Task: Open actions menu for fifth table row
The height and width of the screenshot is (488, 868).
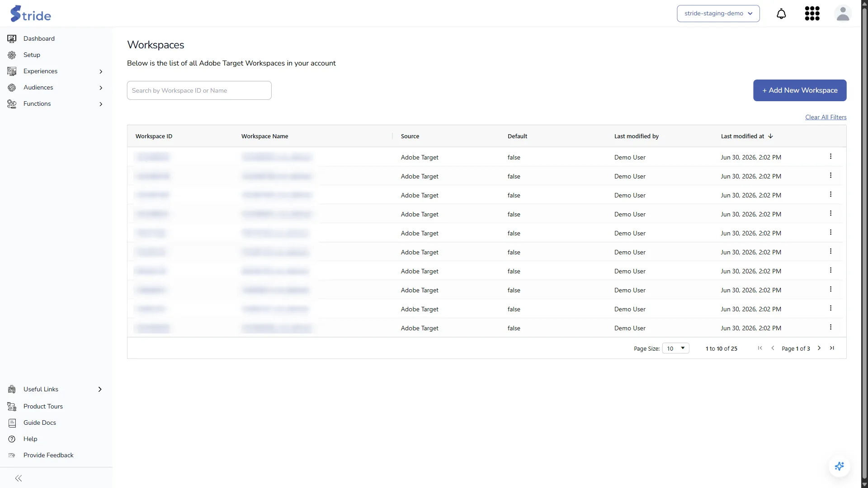Action: (x=830, y=232)
